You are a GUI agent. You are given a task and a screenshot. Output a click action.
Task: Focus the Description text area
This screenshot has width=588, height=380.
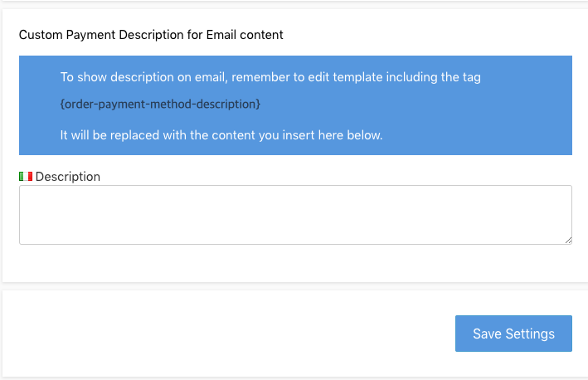coord(294,214)
